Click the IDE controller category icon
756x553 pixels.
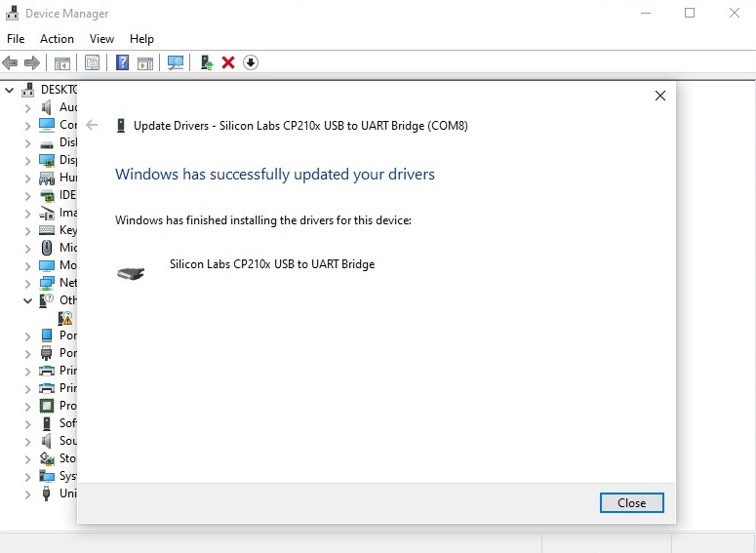(47, 195)
